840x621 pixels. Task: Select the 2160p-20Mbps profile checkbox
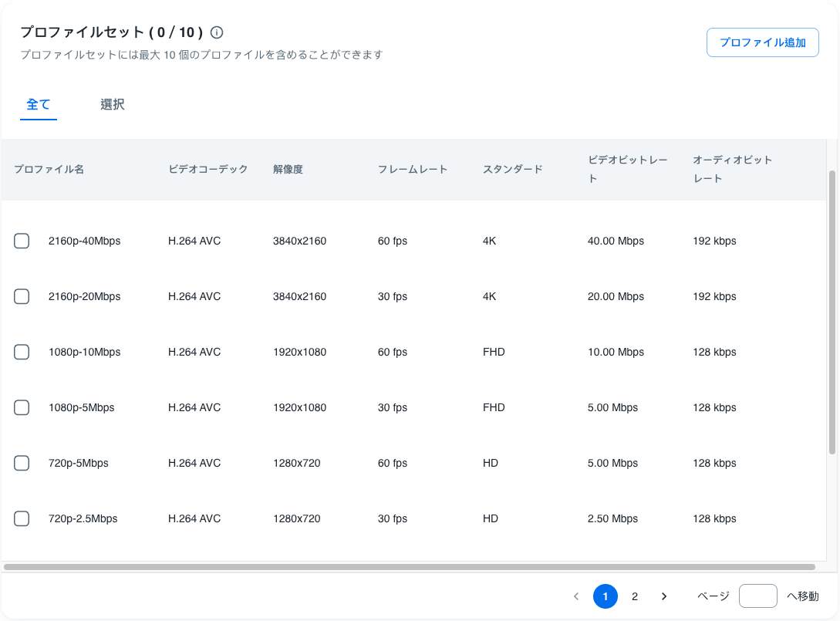tap(22, 296)
